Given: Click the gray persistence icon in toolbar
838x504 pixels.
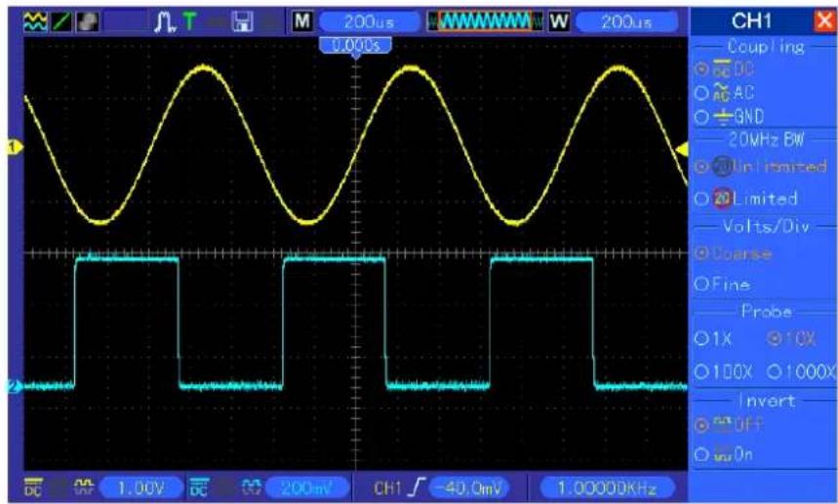Looking at the screenshot, I should point(87,21).
